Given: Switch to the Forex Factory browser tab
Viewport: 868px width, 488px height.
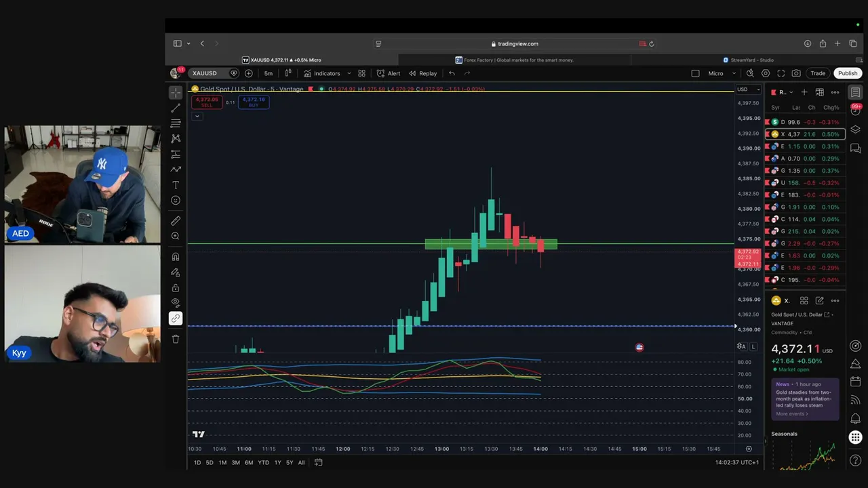Looking at the screenshot, I should [x=514, y=60].
